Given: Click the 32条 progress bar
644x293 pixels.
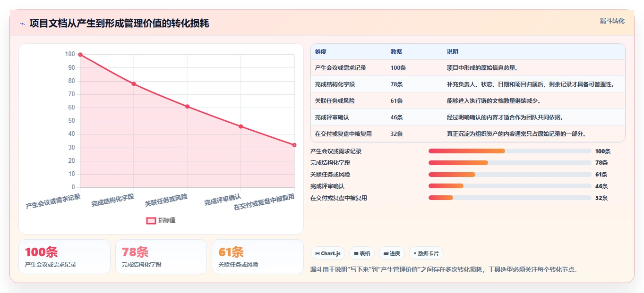Looking at the screenshot, I should tap(510, 198).
